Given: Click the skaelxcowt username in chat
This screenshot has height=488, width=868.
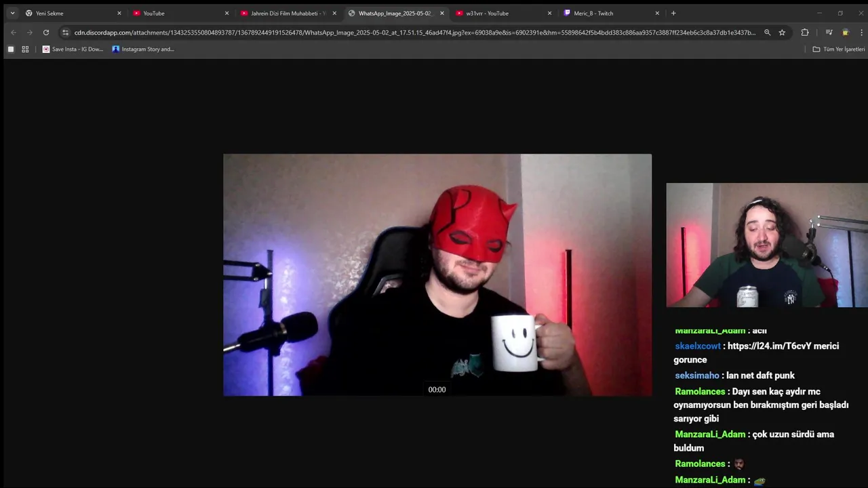Looking at the screenshot, I should [x=698, y=346].
